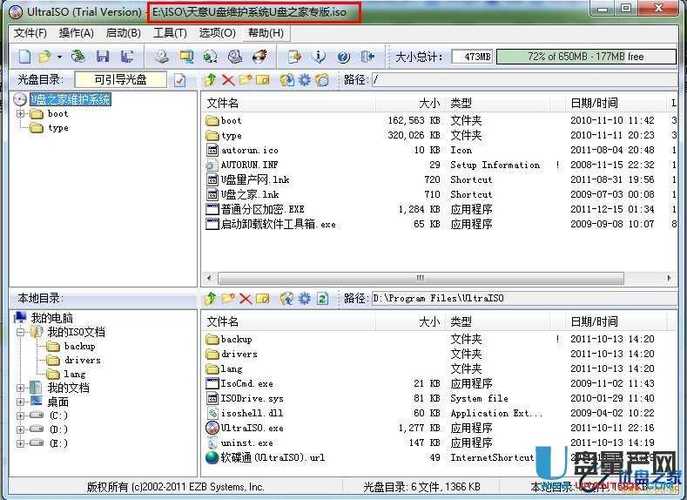Screen dimensions: 687x500
Task: Rename item icon in local directory toolbar
Action: click(x=263, y=298)
